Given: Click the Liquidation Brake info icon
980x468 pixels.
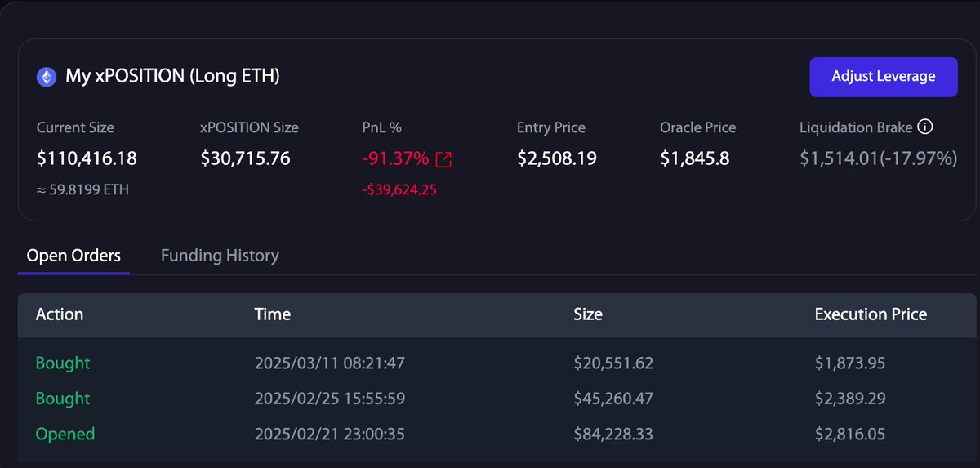Looking at the screenshot, I should pyautogui.click(x=925, y=127).
